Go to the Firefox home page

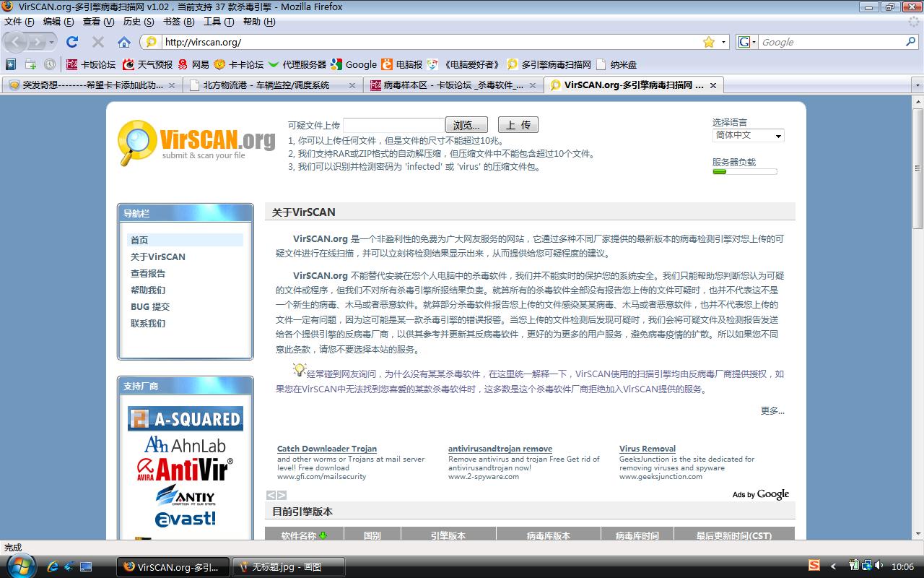[x=124, y=42]
